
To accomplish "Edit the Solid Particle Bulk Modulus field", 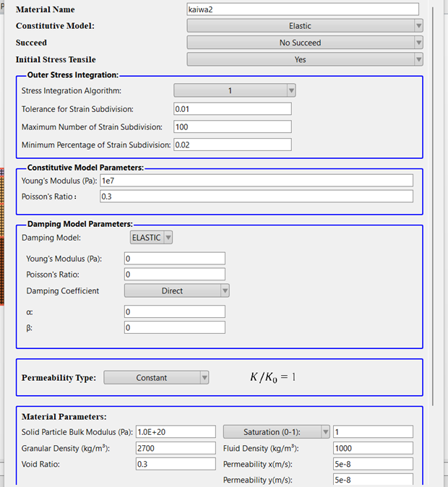I will click(176, 432).
